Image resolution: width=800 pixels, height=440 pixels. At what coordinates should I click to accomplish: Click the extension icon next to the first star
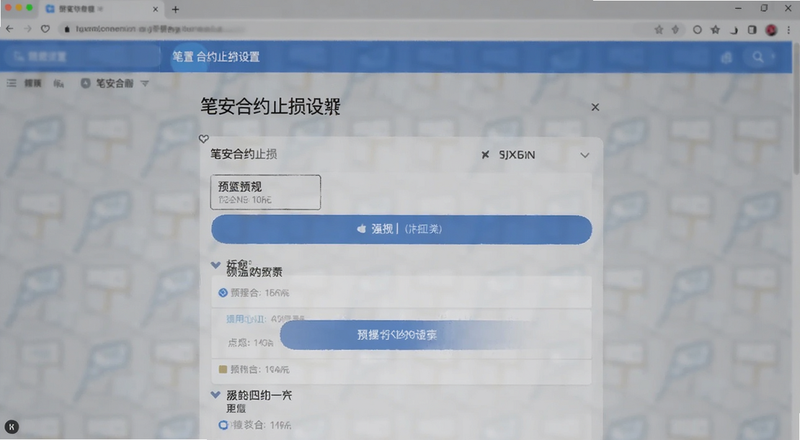676,30
